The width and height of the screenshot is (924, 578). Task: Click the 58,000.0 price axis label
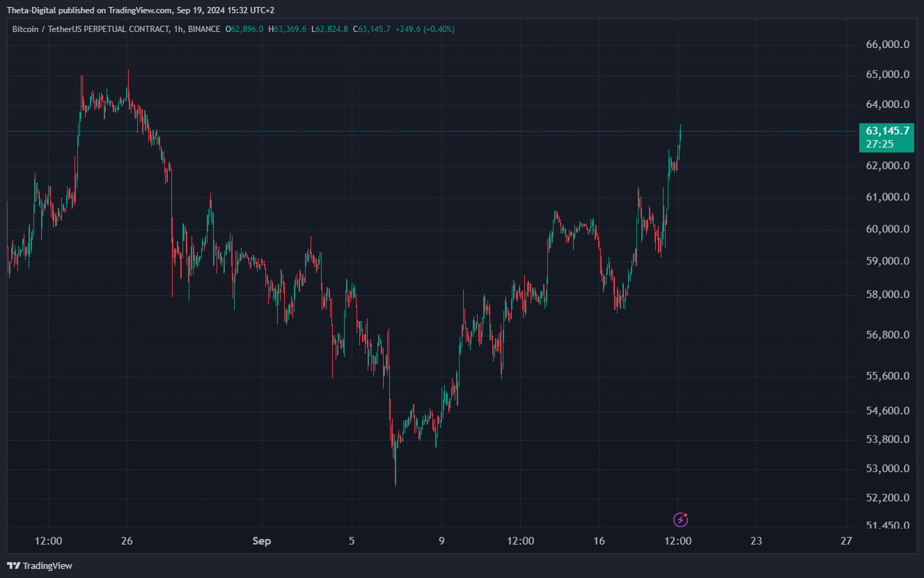coord(887,295)
